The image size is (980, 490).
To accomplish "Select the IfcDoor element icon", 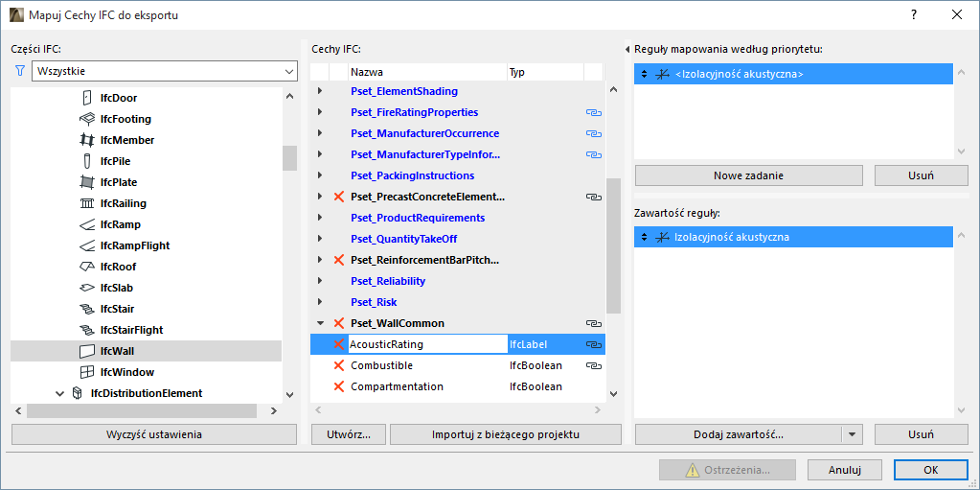I will 86,98.
